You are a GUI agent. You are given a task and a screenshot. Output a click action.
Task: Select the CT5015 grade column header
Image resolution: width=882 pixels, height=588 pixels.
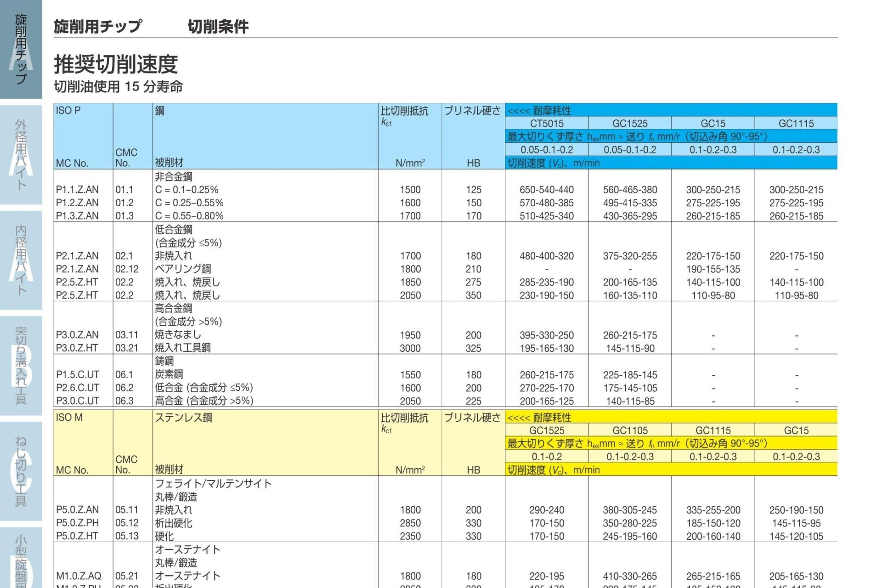point(546,123)
